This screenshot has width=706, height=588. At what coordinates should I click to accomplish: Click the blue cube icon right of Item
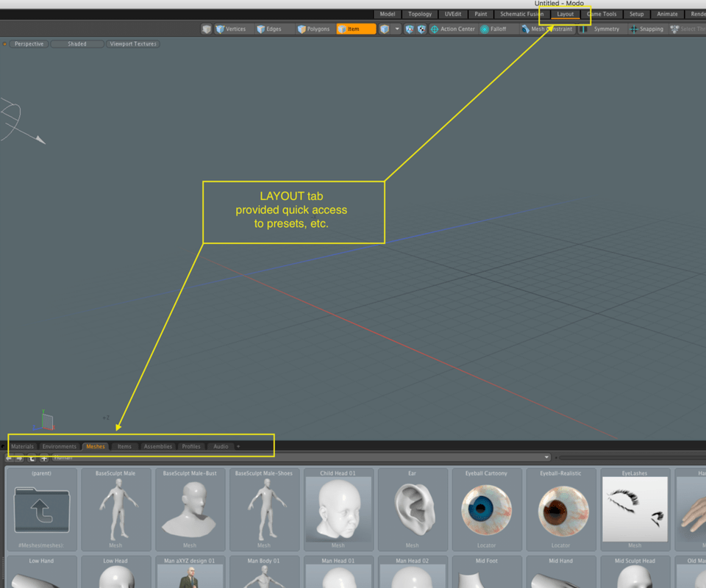(384, 29)
